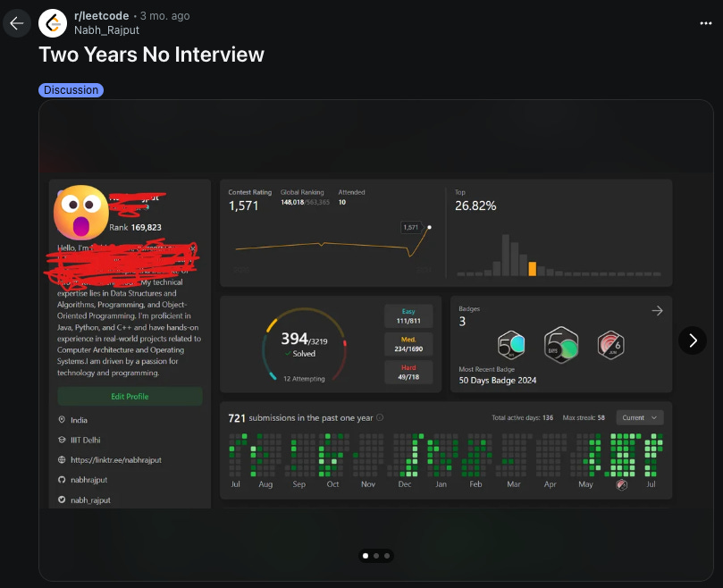Viewport: 723px width, 588px height.
Task: Click the Global Ranking 148,018 value
Action: (292, 202)
